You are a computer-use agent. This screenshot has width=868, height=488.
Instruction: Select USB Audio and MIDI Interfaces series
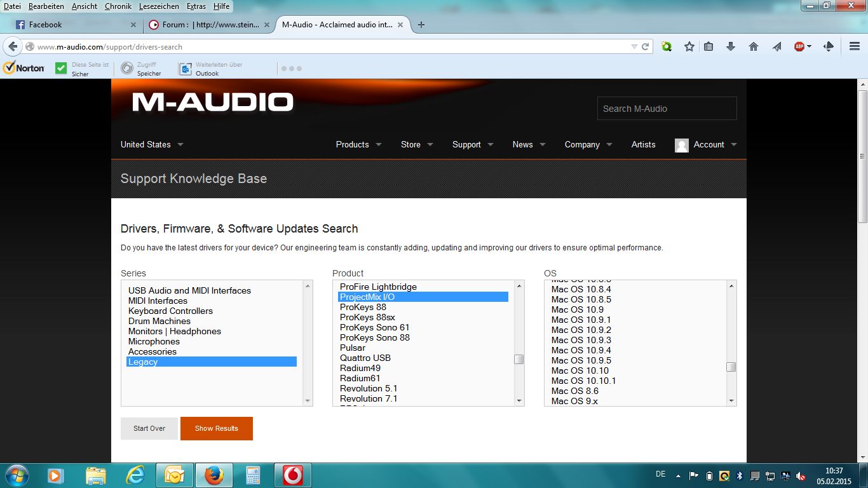pos(189,290)
